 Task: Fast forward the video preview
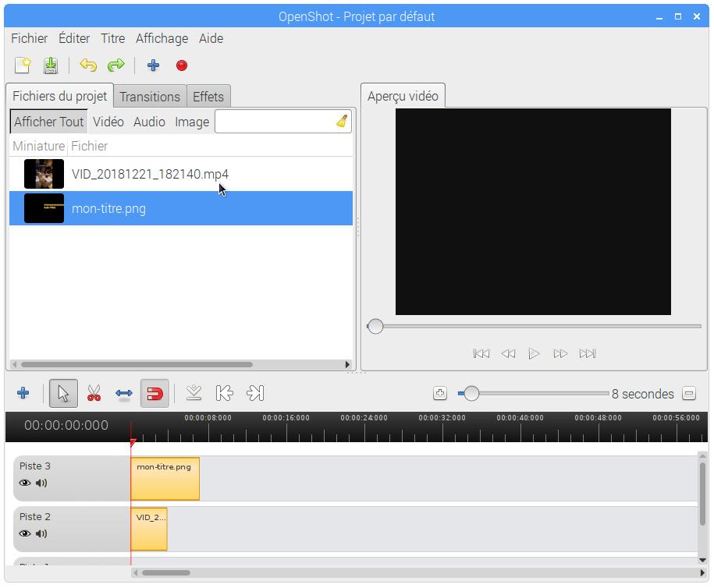click(560, 353)
